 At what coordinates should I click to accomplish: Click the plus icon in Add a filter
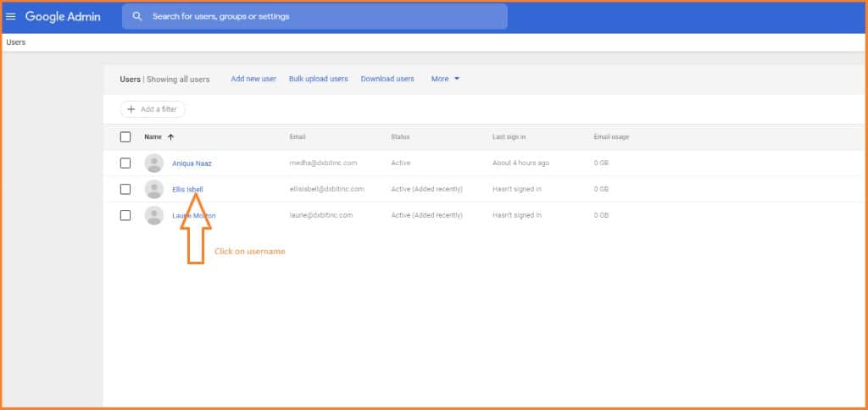(131, 109)
